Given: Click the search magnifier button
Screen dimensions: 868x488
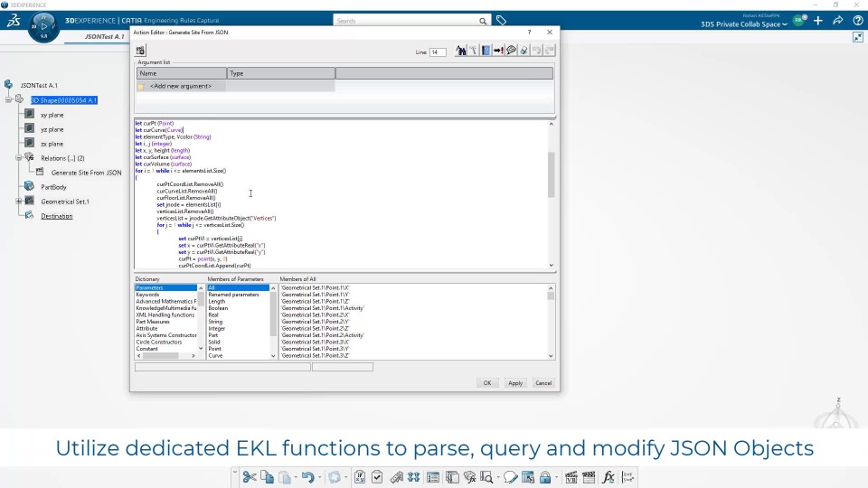Looking at the screenshot, I should pos(483,21).
